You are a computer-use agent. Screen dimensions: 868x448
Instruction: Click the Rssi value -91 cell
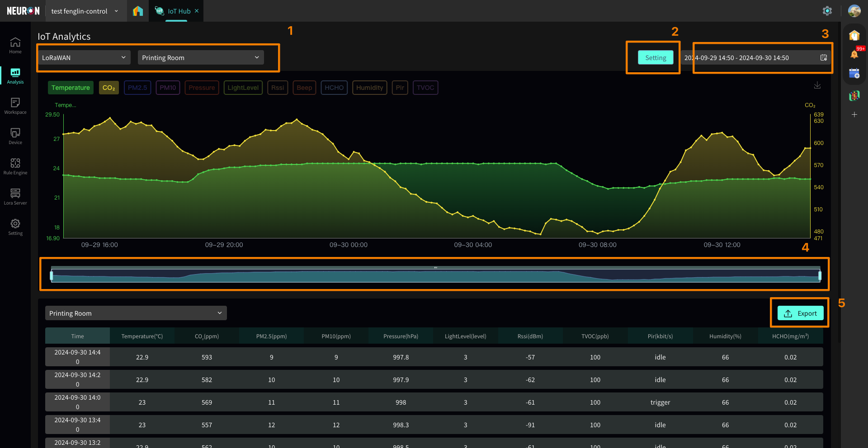[530, 425]
